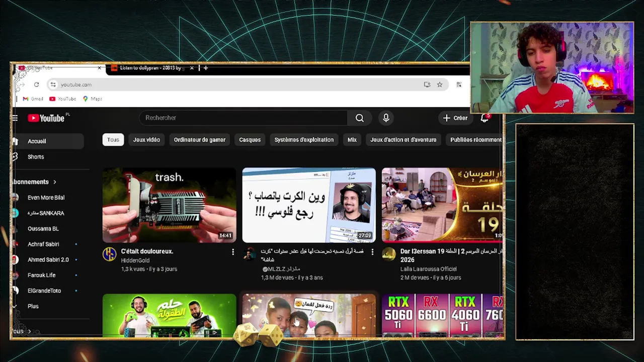Close the Listen to dollypran tab

192,68
